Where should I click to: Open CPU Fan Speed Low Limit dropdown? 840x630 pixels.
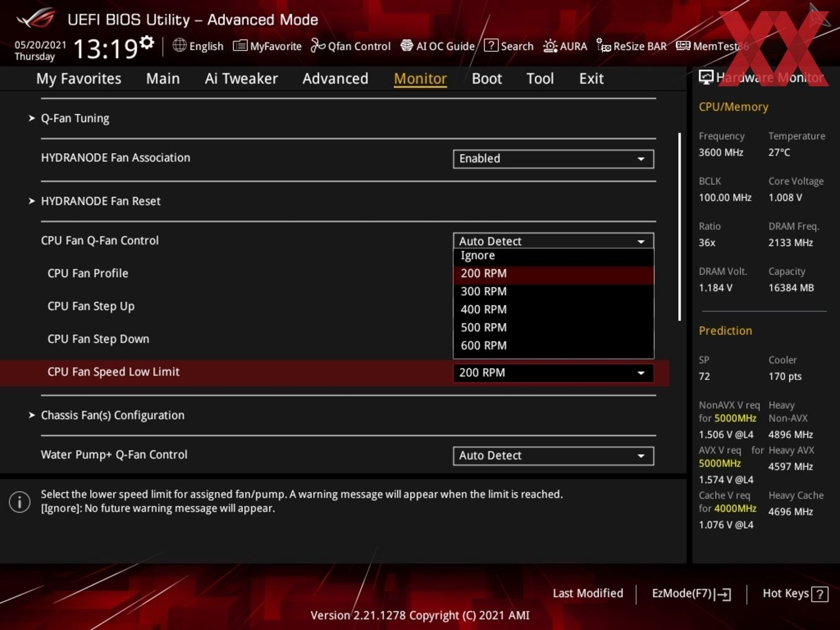[553, 372]
